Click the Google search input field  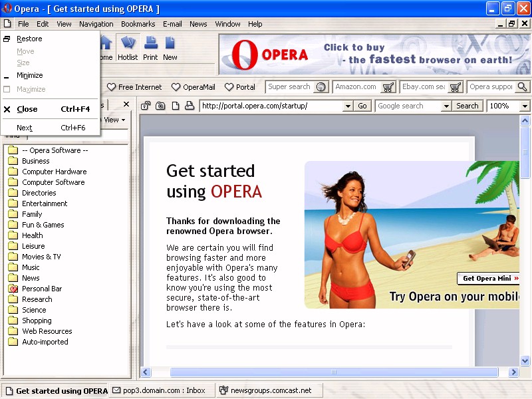pos(408,106)
